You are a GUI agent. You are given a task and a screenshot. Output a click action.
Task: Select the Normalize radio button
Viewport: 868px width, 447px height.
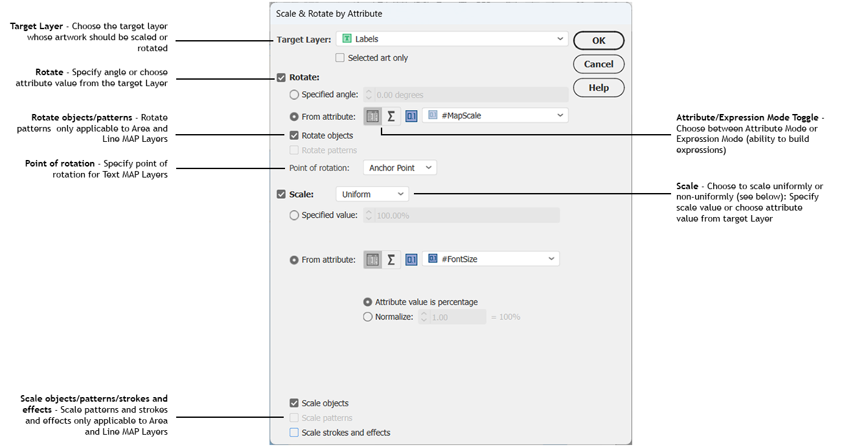tap(368, 317)
